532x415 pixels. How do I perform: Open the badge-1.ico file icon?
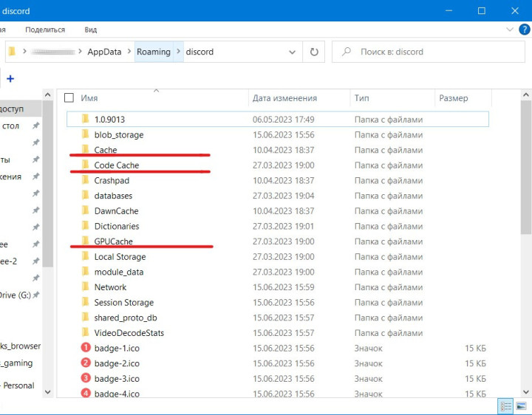86,348
